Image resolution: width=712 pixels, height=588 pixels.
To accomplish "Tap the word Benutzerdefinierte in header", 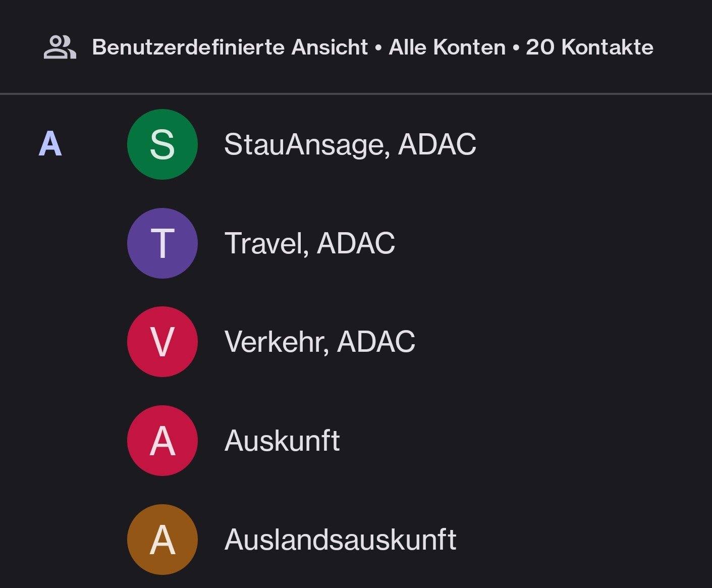I will click(x=188, y=47).
